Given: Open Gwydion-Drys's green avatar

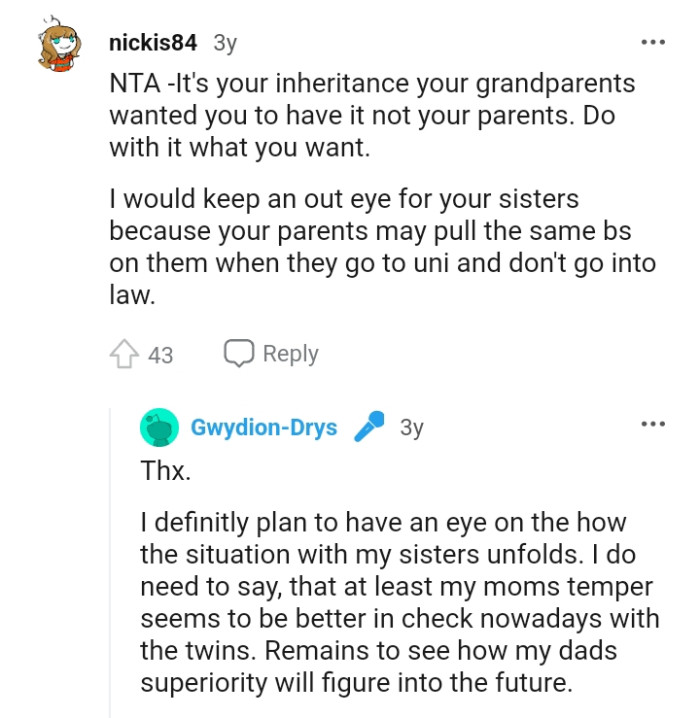Looking at the screenshot, I should pyautogui.click(x=158, y=427).
